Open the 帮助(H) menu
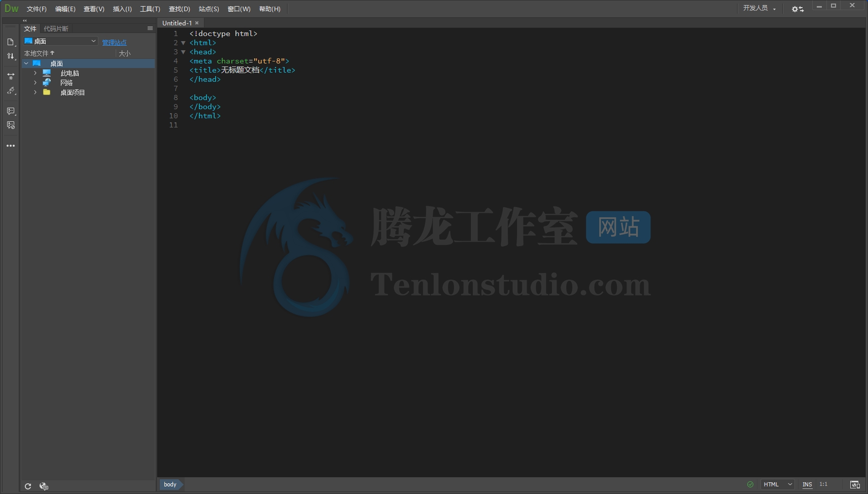The width and height of the screenshot is (868, 494). [269, 9]
